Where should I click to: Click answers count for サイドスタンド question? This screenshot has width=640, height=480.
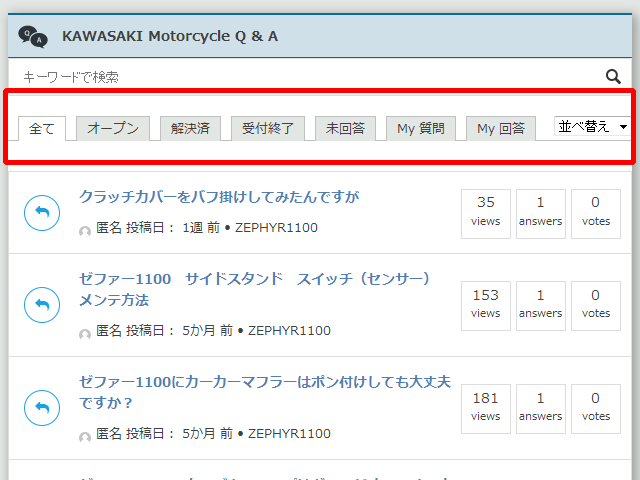coord(541,306)
